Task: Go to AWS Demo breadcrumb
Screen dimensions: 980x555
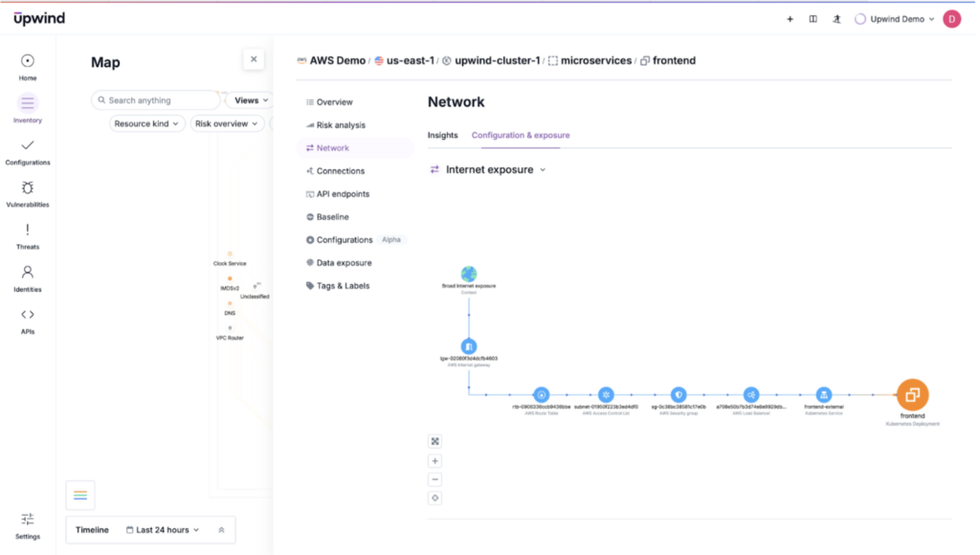Action: point(331,60)
